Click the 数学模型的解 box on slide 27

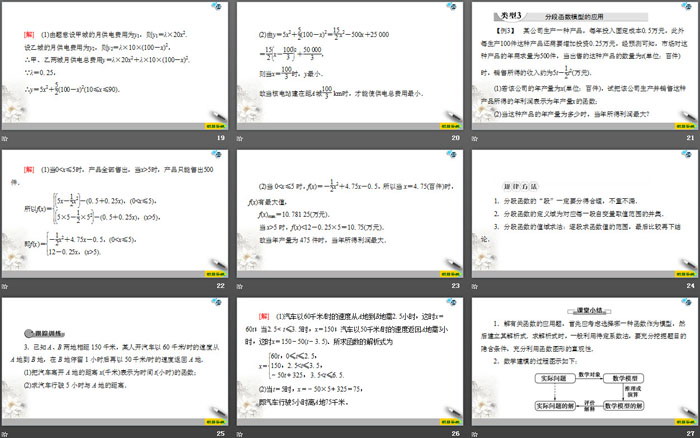(624, 406)
